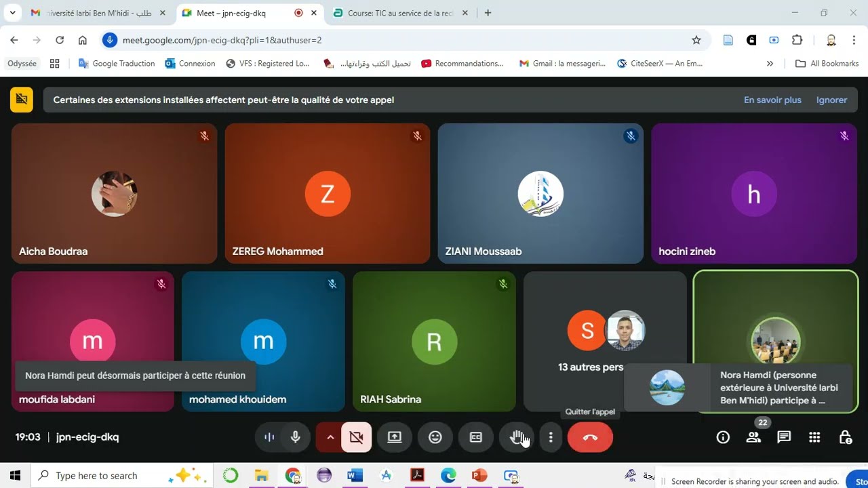Viewport: 868px width, 488px height.
Task: Open meeting details info icon
Action: click(723, 437)
